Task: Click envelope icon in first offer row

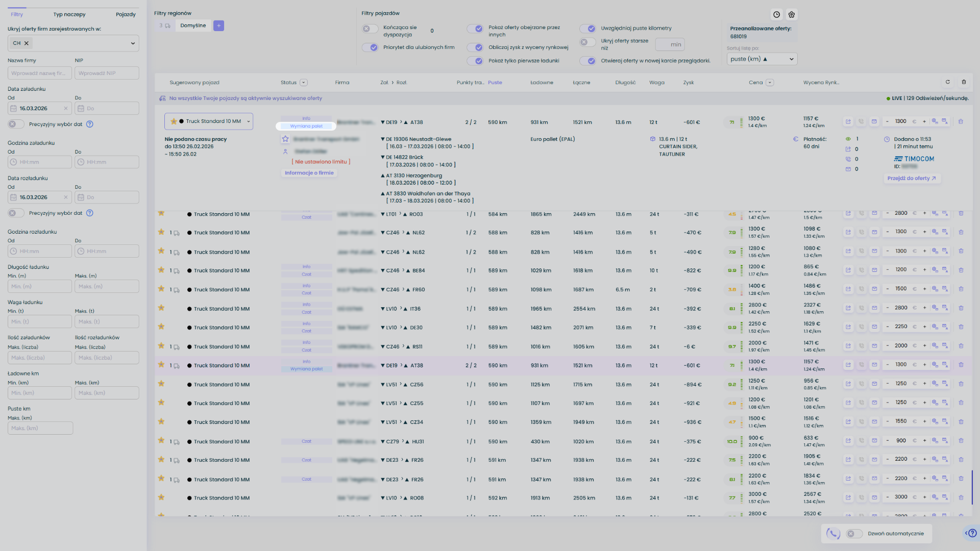Action: 874,122
